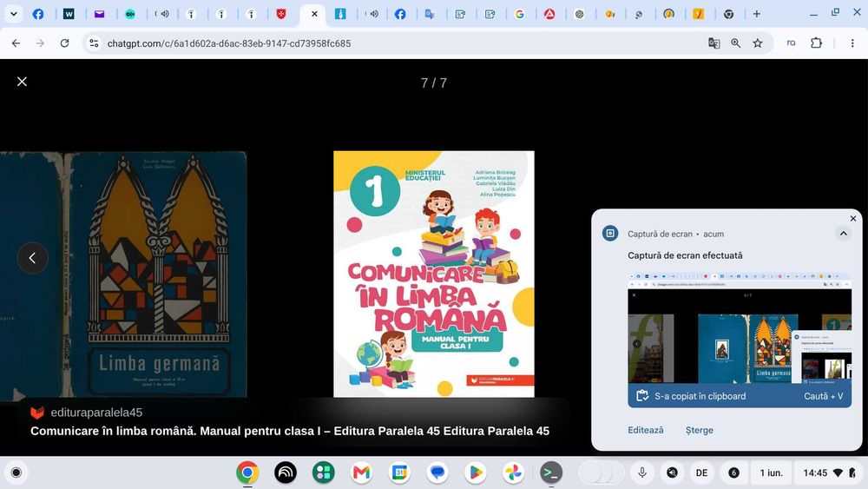Click the Captură de ecran notification icon
This screenshot has height=489, width=868.
click(x=610, y=234)
